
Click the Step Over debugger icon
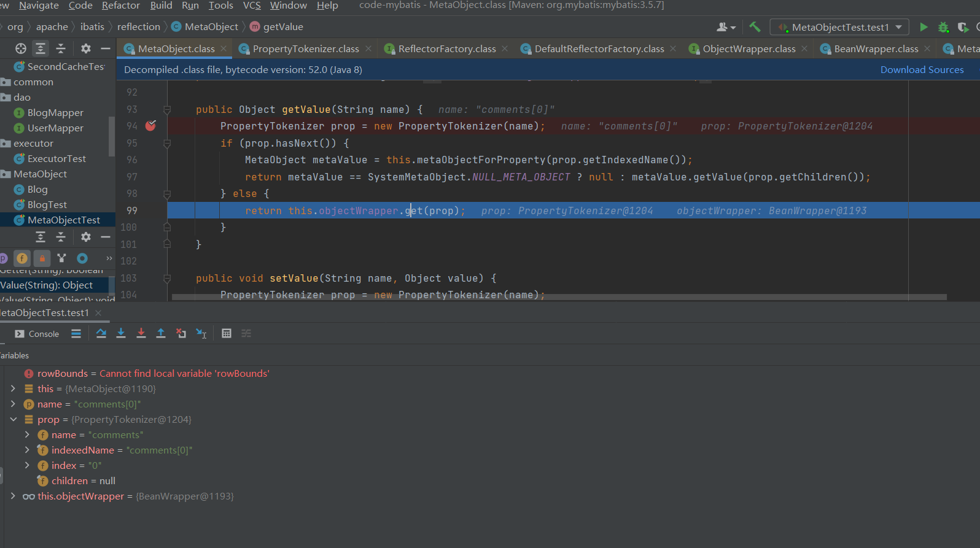click(101, 333)
